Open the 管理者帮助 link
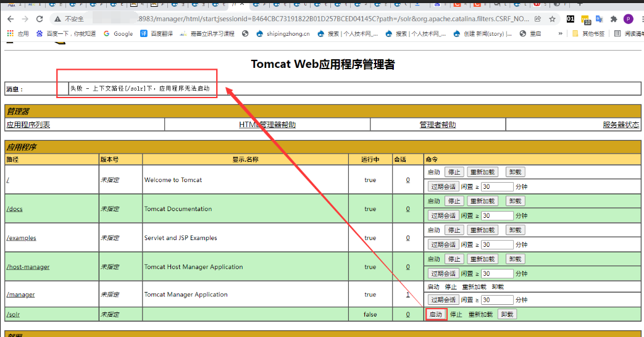 [x=438, y=125]
